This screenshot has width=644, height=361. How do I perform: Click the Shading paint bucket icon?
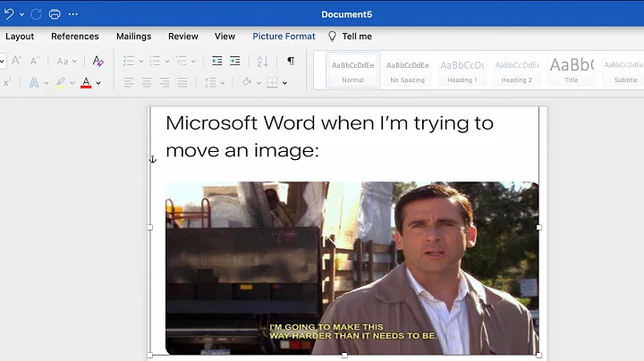click(247, 82)
